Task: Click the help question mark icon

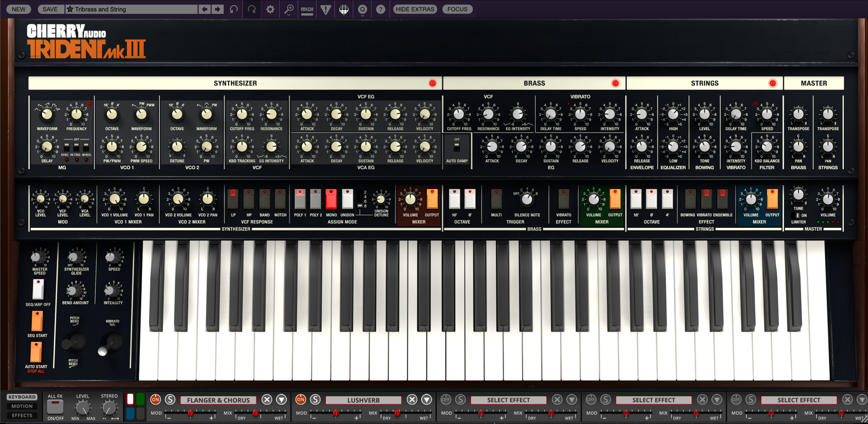Action: (x=380, y=9)
